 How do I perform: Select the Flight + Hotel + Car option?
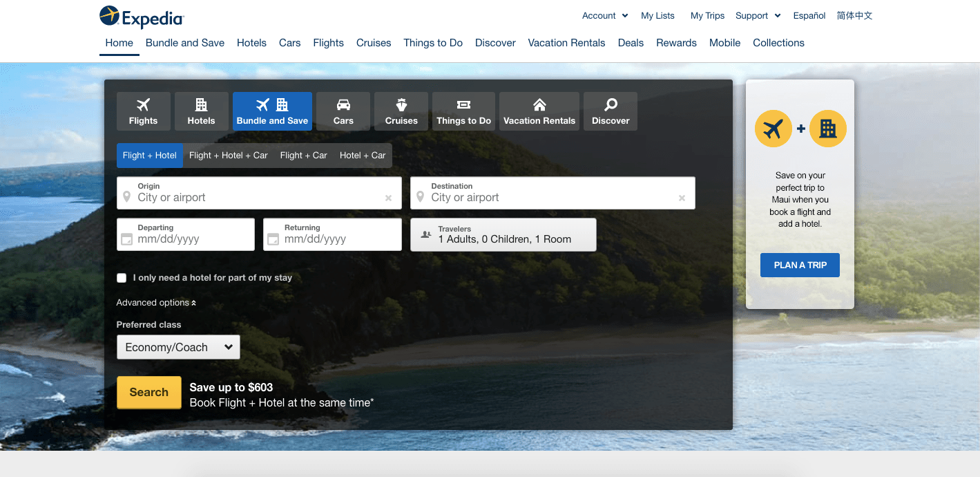pos(229,156)
